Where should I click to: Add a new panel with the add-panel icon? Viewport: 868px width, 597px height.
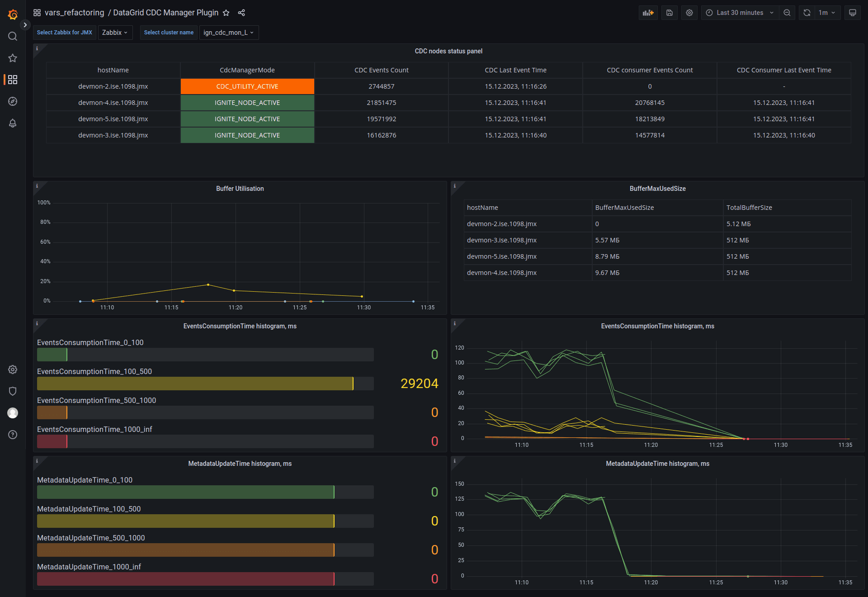(648, 13)
